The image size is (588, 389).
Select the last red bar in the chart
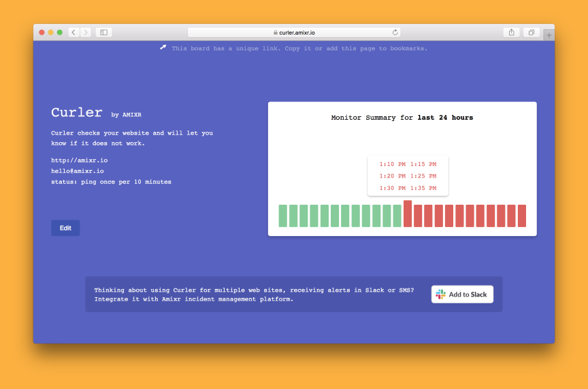[521, 216]
